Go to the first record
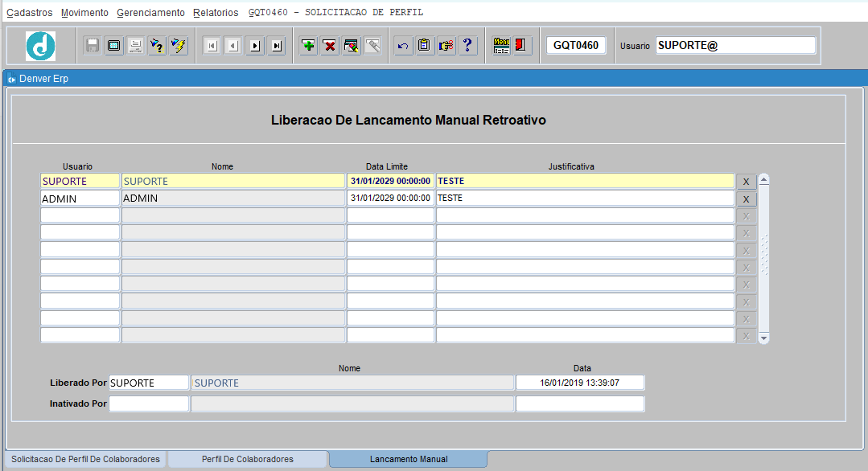The width and height of the screenshot is (868, 471). pyautogui.click(x=212, y=45)
